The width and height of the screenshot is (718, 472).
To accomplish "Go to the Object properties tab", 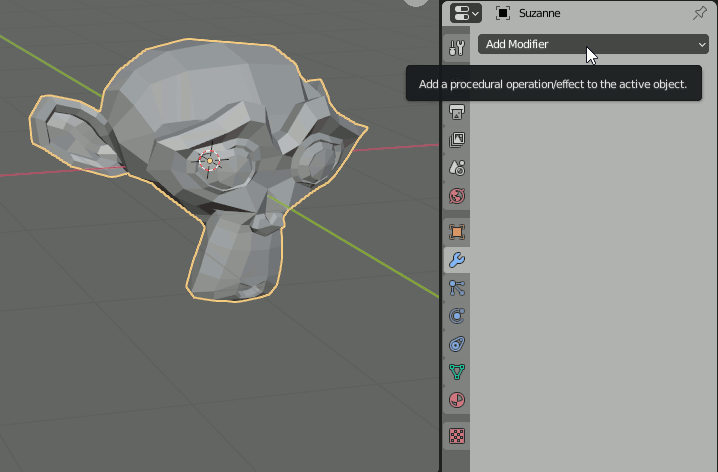I will (x=456, y=232).
